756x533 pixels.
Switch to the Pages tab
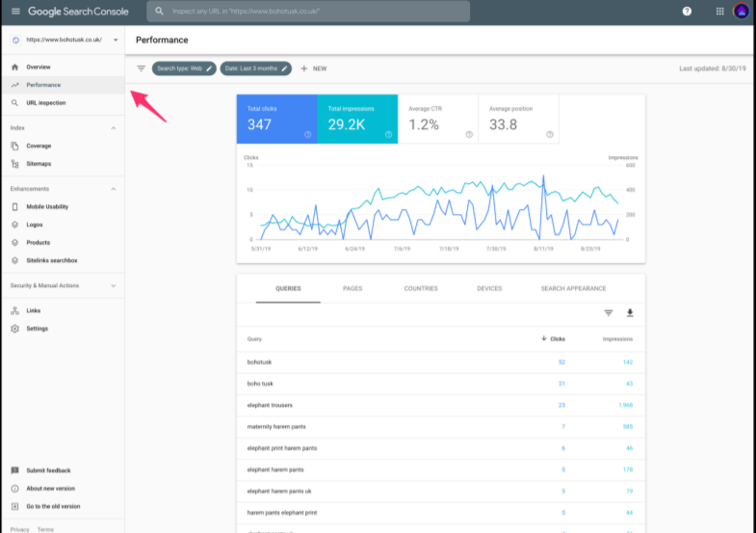(352, 288)
